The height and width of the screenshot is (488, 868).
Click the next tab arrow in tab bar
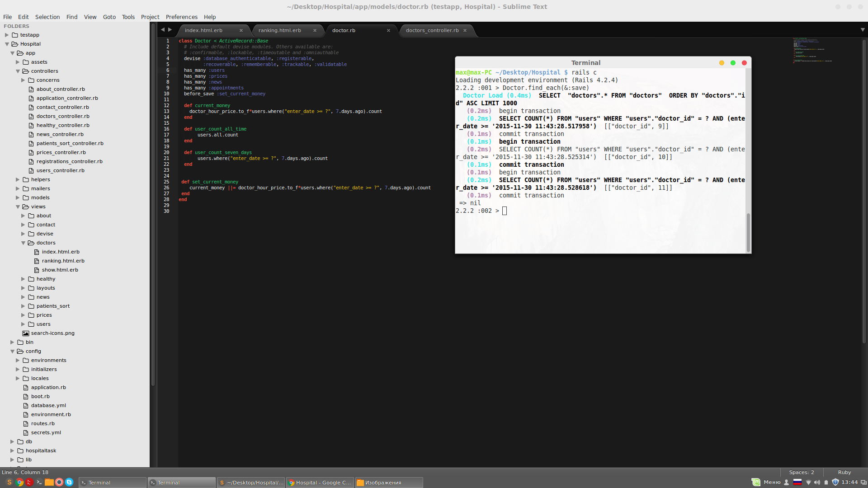point(170,29)
